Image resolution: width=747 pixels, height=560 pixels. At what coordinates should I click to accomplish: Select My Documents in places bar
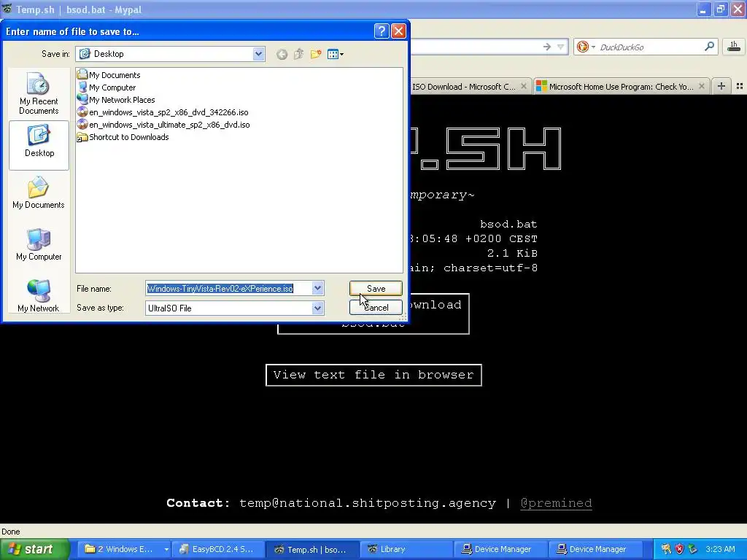pos(39,192)
